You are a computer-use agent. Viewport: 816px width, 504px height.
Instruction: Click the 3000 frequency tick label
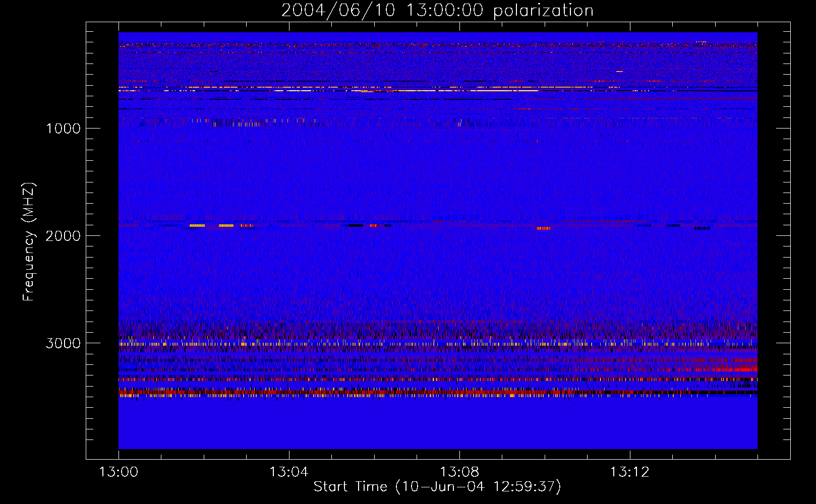tap(63, 343)
